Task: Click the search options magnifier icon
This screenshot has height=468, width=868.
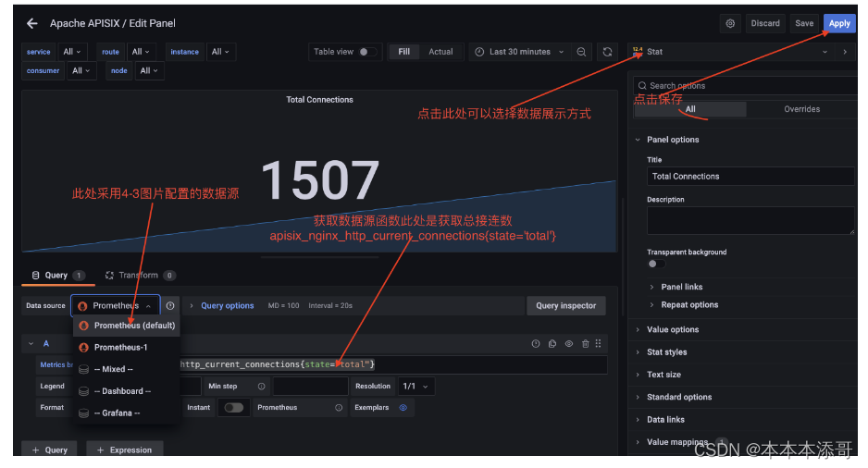Action: click(x=642, y=86)
